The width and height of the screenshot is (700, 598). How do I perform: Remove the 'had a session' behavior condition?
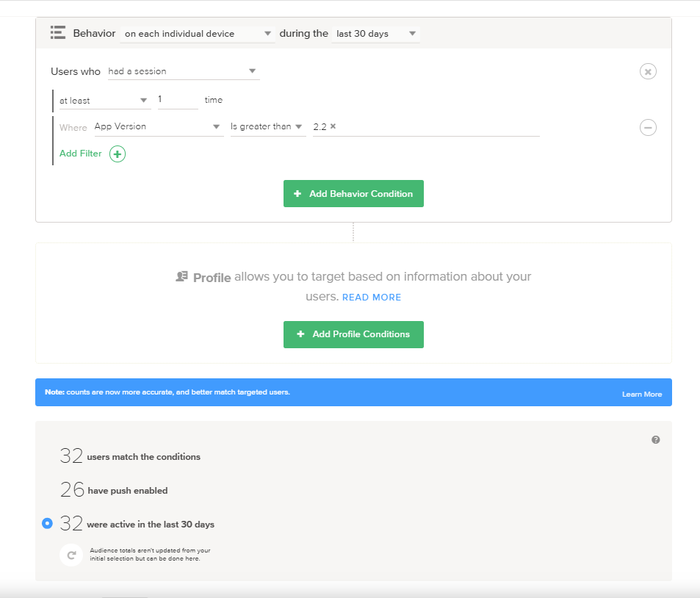[x=647, y=71]
